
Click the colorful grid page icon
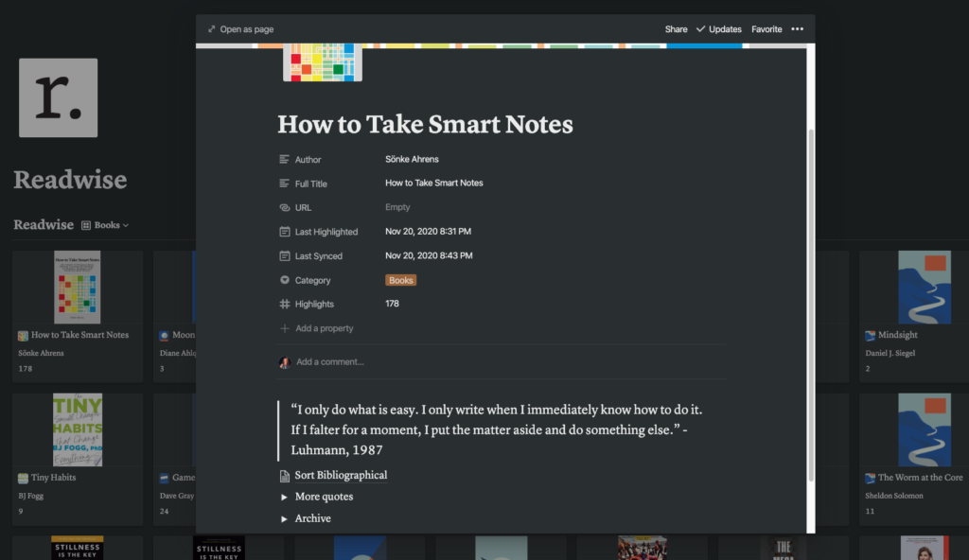[x=323, y=61]
